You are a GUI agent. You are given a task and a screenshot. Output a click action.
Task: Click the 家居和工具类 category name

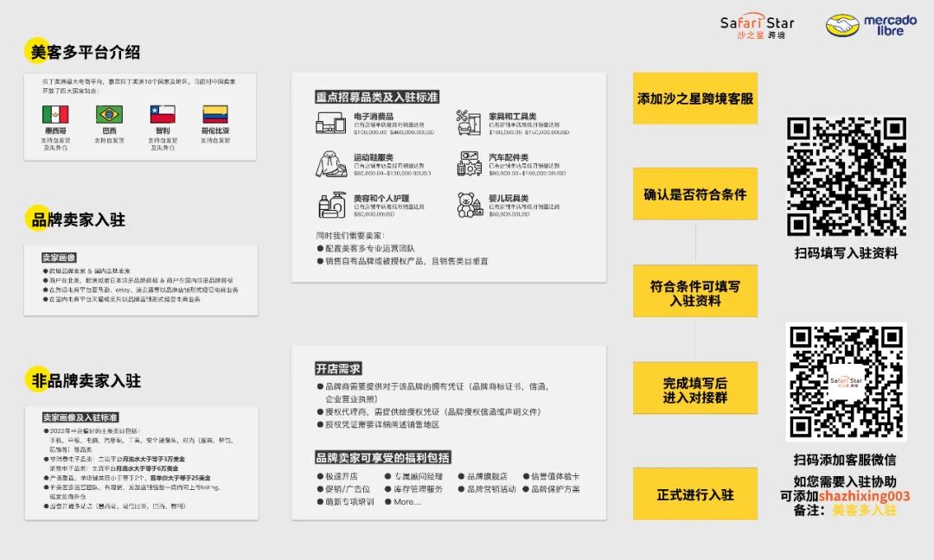click(512, 117)
